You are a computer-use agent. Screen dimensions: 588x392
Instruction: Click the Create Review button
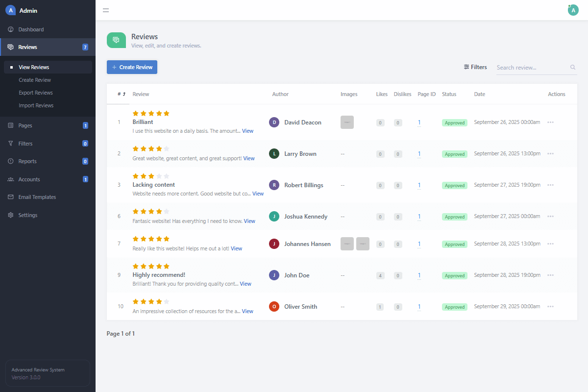(x=132, y=67)
